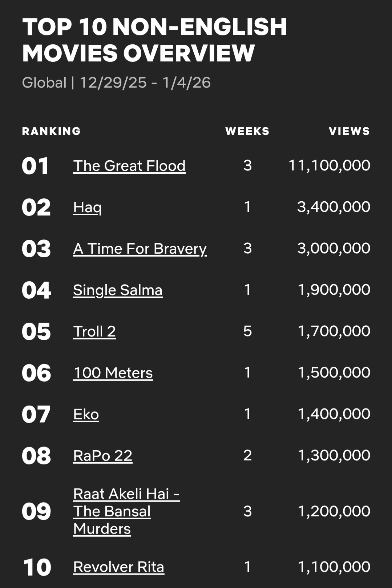Click the 3,400,000 views value for Haq
The image size is (392, 588).
[334, 207]
